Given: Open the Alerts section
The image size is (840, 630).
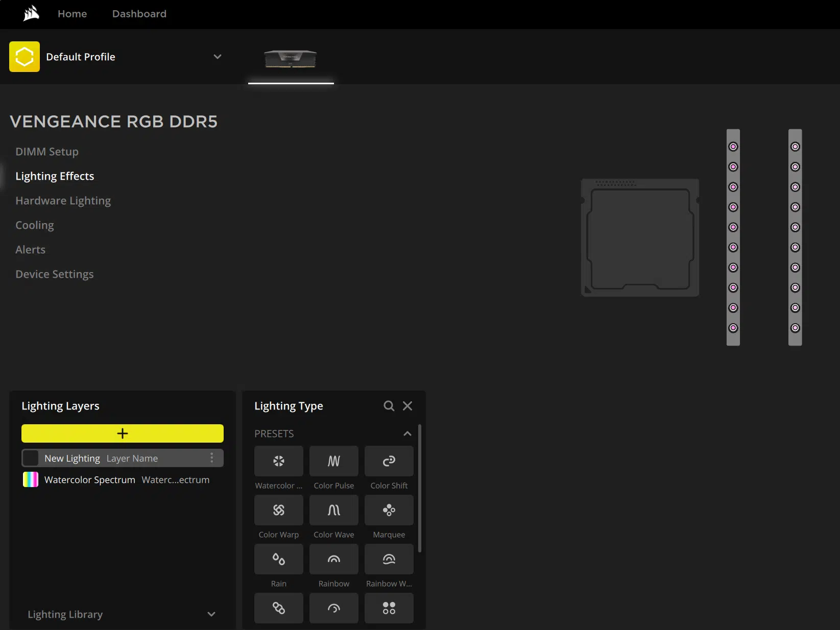Looking at the screenshot, I should point(31,250).
